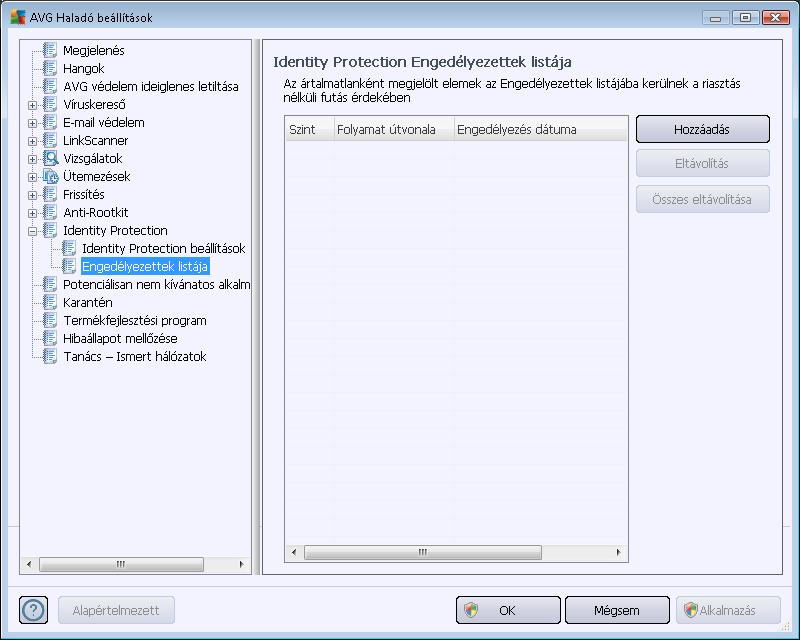800x640 pixels.
Task: Click the Frissítés tree icon
Action: (x=50, y=194)
